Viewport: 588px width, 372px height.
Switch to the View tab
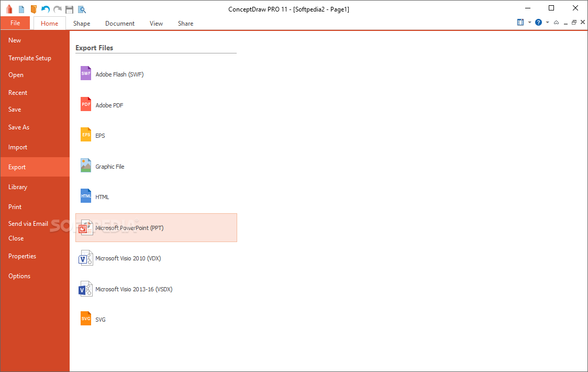point(157,23)
